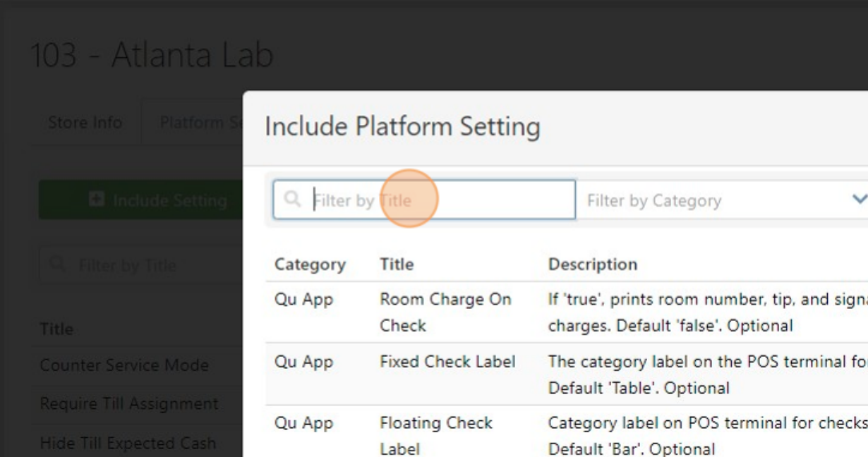Select the Room Charge On Check title
This screenshot has height=457, width=868.
pyautogui.click(x=445, y=312)
